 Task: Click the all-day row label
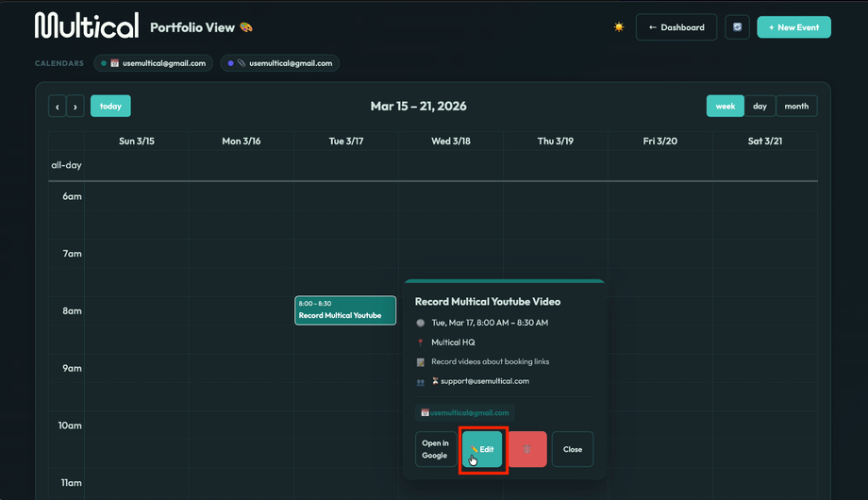click(x=66, y=165)
